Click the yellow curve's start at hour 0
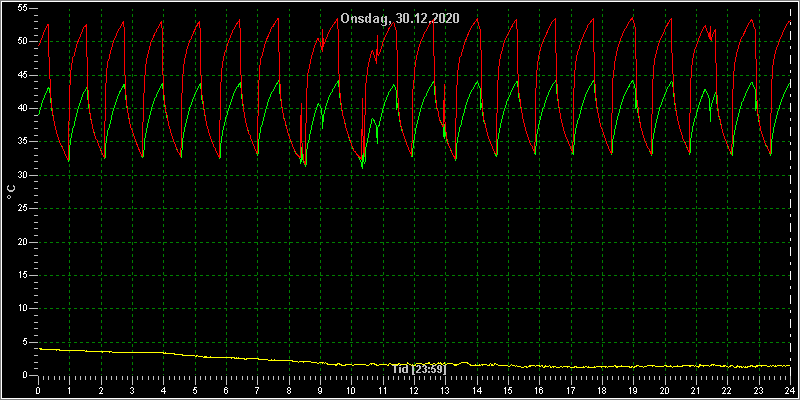The width and height of the screenshot is (800, 400). (x=39, y=349)
